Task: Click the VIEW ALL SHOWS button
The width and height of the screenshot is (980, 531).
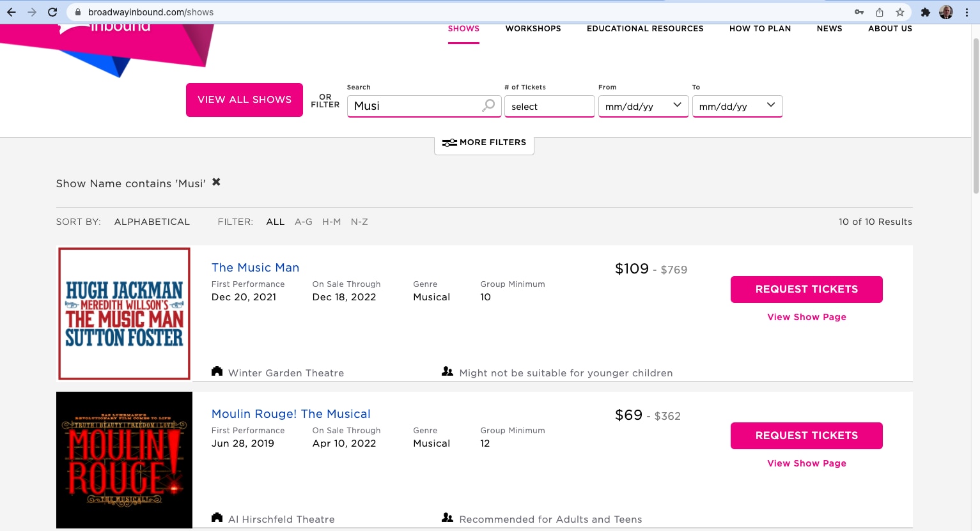Action: point(244,100)
